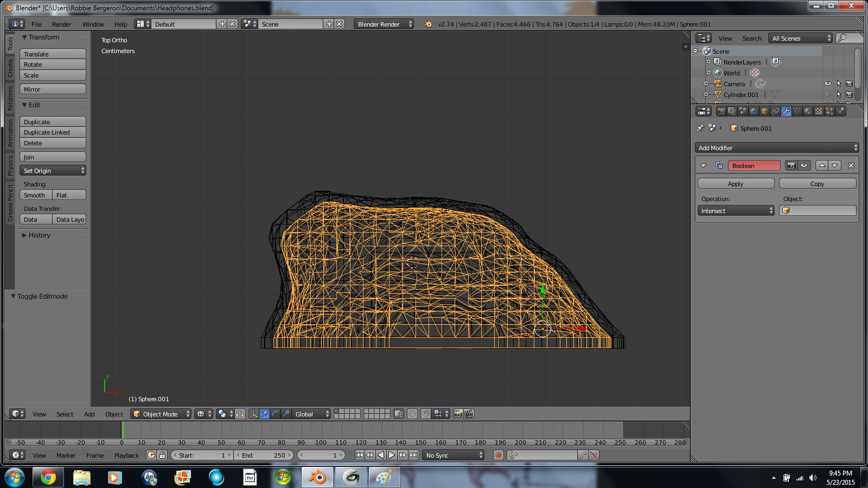This screenshot has height=488, width=868.
Task: Open the Particles properties tab
Action: 829,111
